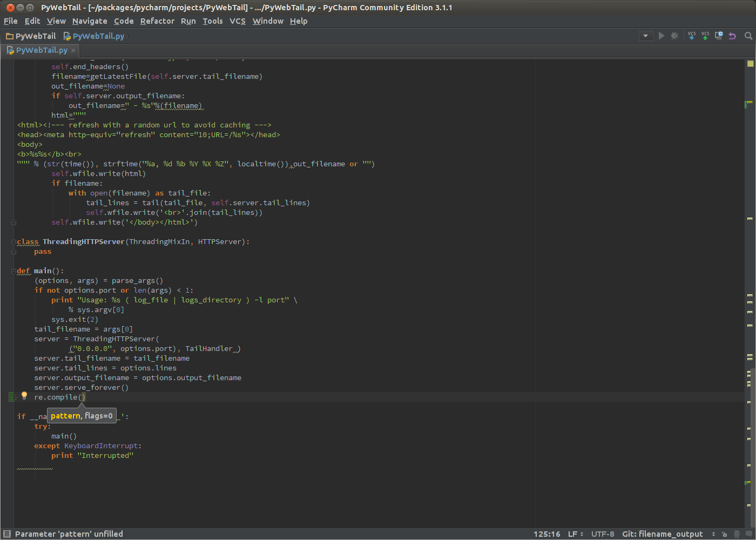This screenshot has height=540, width=756.
Task: Run the current configuration
Action: (661, 36)
